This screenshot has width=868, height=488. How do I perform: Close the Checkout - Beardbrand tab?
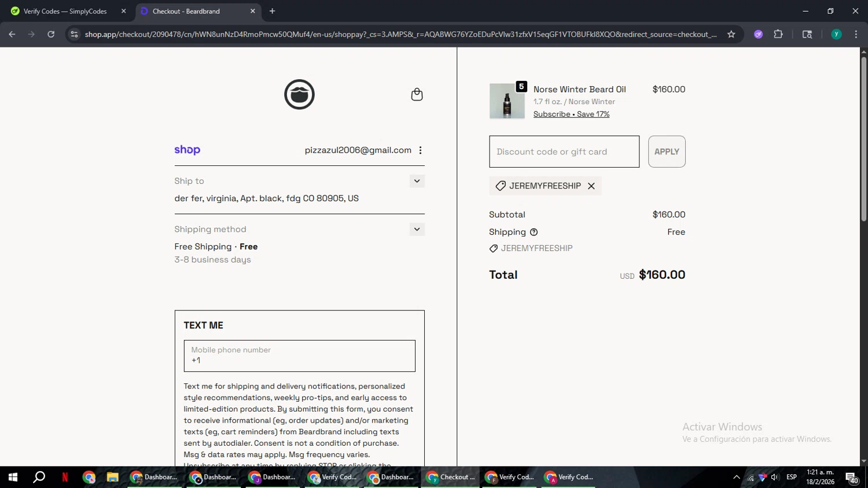point(252,11)
